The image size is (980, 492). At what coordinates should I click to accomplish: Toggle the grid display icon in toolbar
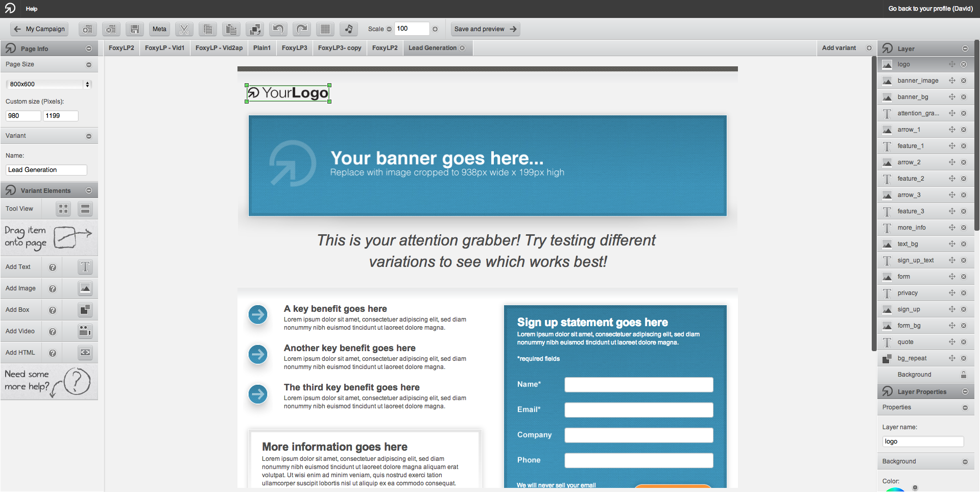(325, 29)
